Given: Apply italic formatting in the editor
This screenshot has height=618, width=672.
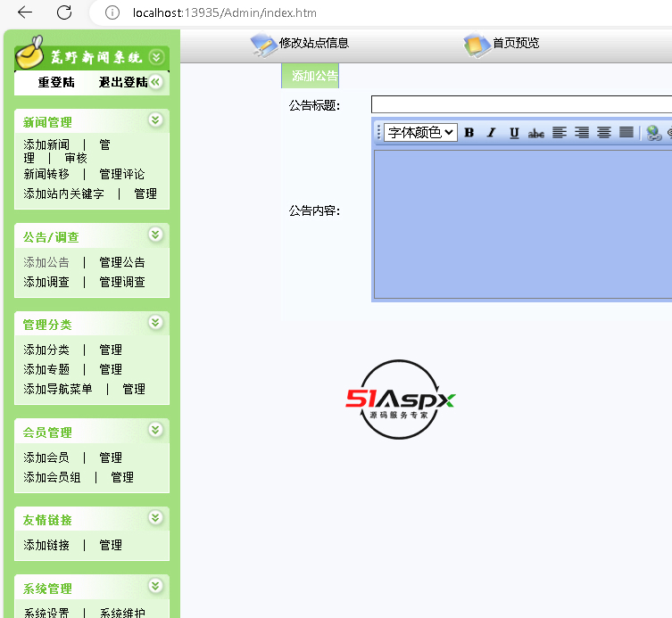Looking at the screenshot, I should pyautogui.click(x=492, y=133).
